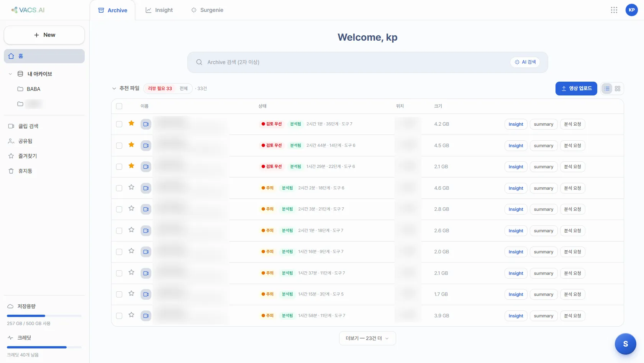
Task: Toggle the select-all header checkbox
Action: (119, 106)
